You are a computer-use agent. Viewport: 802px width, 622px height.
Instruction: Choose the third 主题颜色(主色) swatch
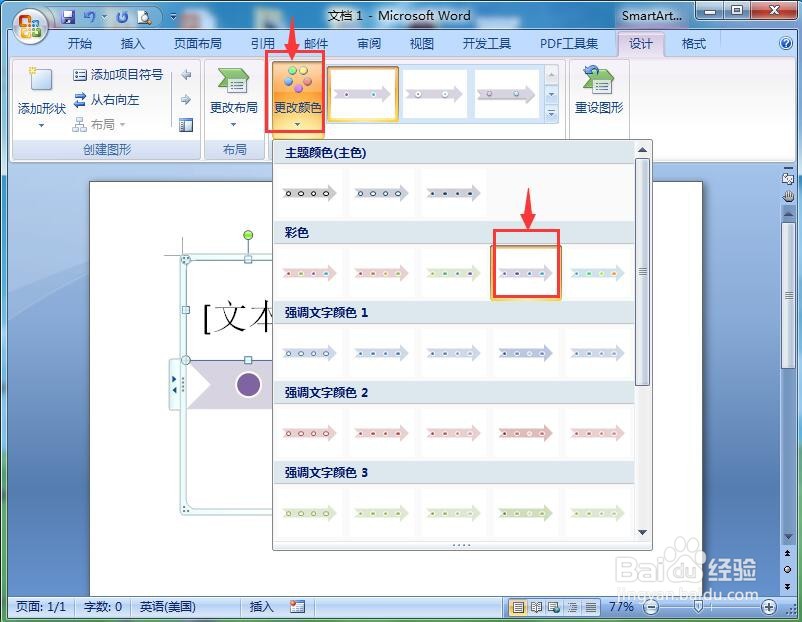453,193
